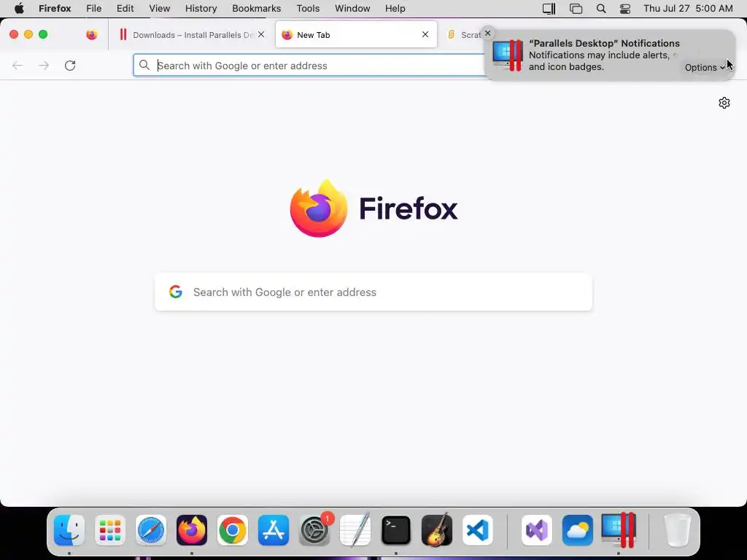
Task: Open the Bookmarks menu
Action: click(257, 9)
